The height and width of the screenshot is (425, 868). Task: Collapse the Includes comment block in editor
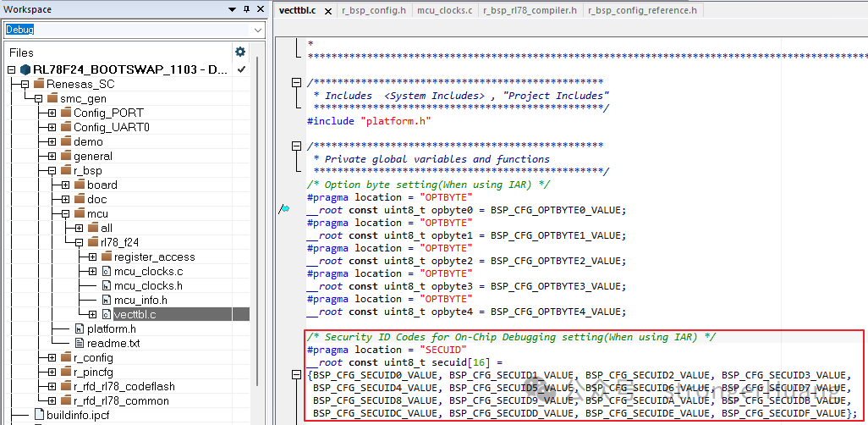(296, 83)
